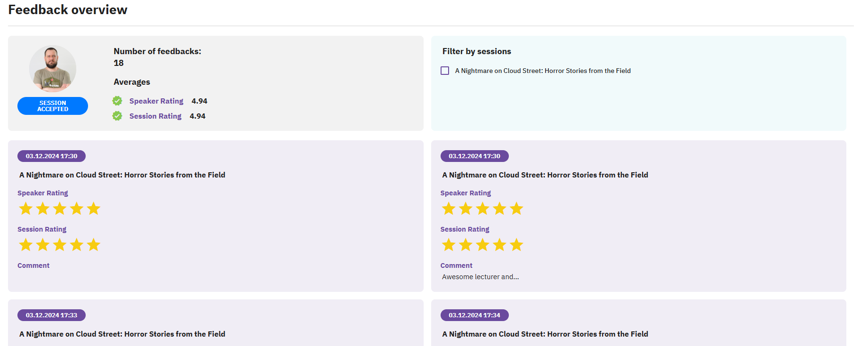Click the session title in the left 17:30 card
Screen dimensions: 868x346
tap(122, 175)
